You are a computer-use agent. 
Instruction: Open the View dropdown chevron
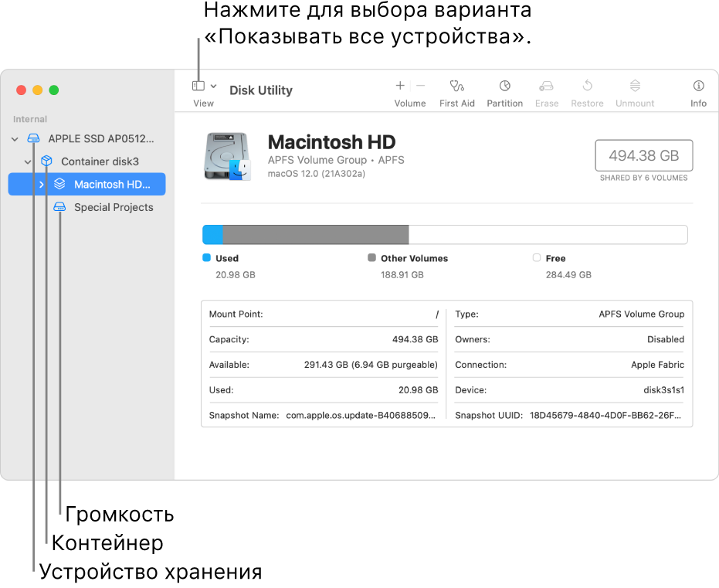(x=214, y=86)
